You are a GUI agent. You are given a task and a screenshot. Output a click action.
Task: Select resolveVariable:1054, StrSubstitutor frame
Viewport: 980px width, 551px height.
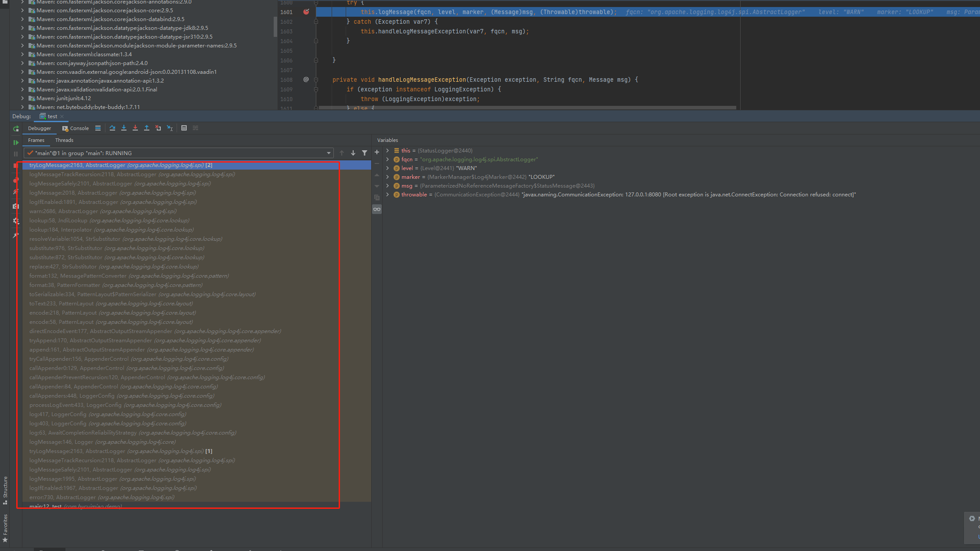tap(197, 239)
